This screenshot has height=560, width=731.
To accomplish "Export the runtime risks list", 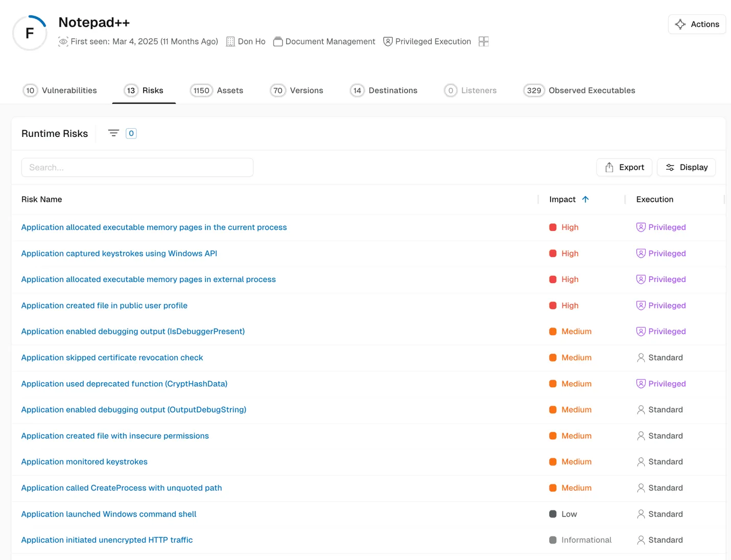I will (x=624, y=167).
